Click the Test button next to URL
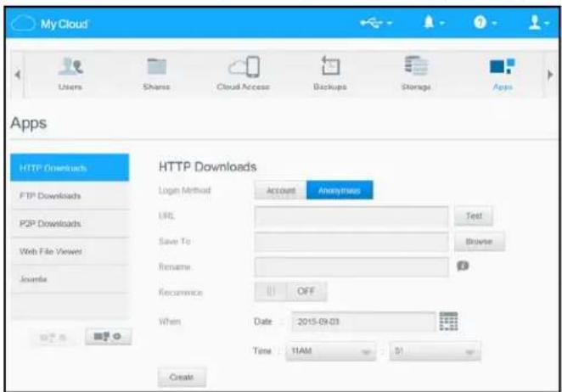This screenshot has height=392, width=562. tap(474, 216)
